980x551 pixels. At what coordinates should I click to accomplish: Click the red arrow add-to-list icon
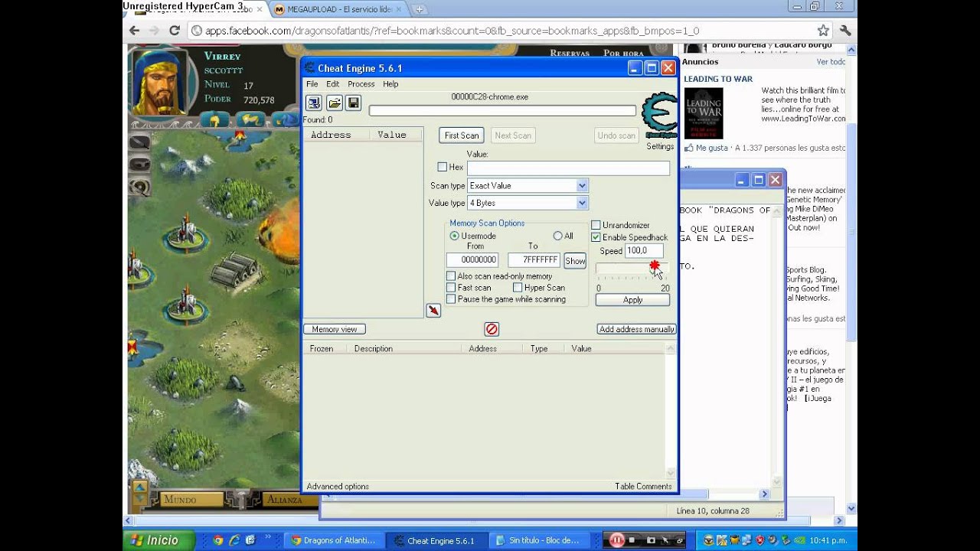point(433,310)
